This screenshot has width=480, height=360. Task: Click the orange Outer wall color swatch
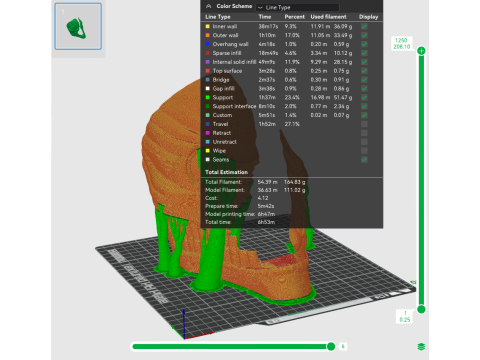208,35
